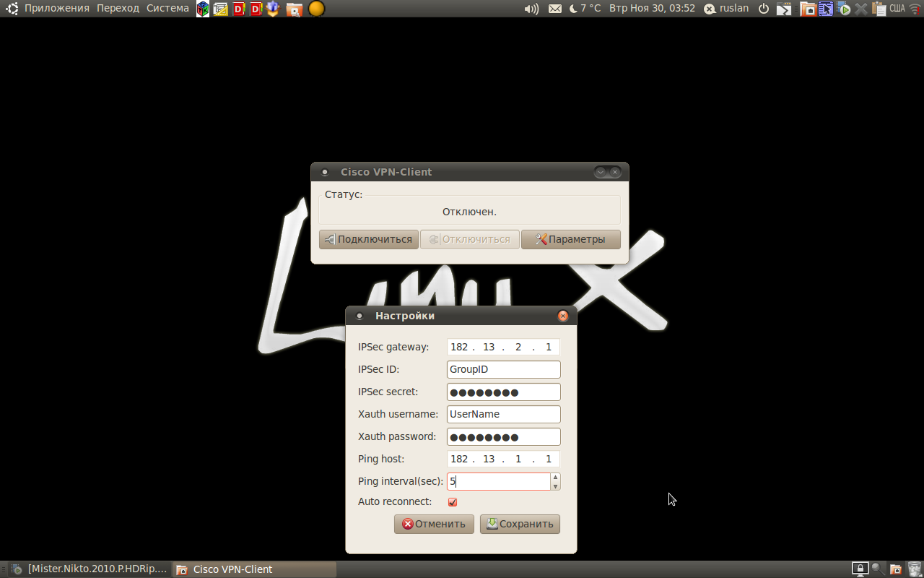The height and width of the screenshot is (578, 924).
Task: Decrease Ping interval with down arrow
Action: click(556, 486)
